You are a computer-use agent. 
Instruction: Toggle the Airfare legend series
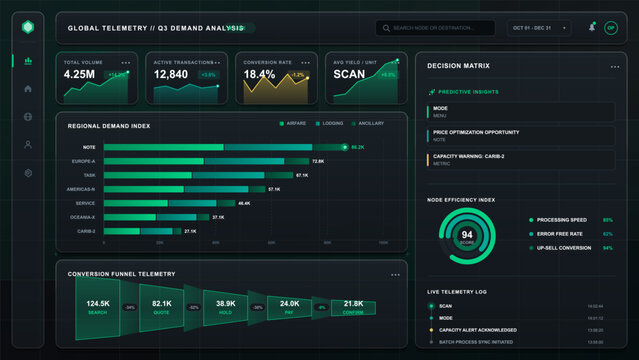pyautogui.click(x=293, y=123)
